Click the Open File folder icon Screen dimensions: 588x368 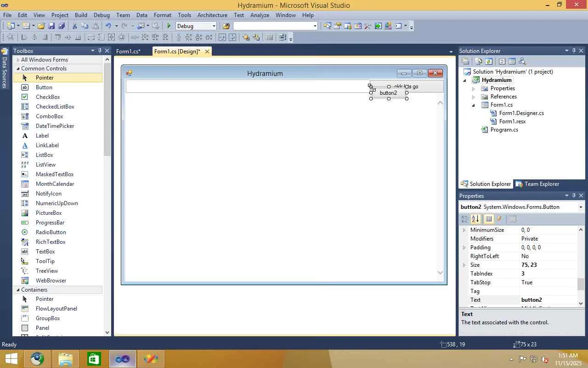(x=41, y=26)
